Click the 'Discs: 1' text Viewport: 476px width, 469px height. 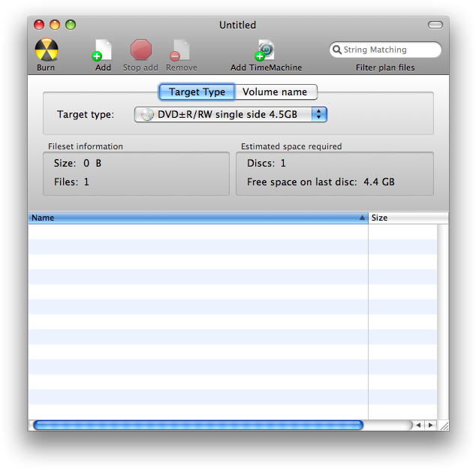[x=267, y=163]
